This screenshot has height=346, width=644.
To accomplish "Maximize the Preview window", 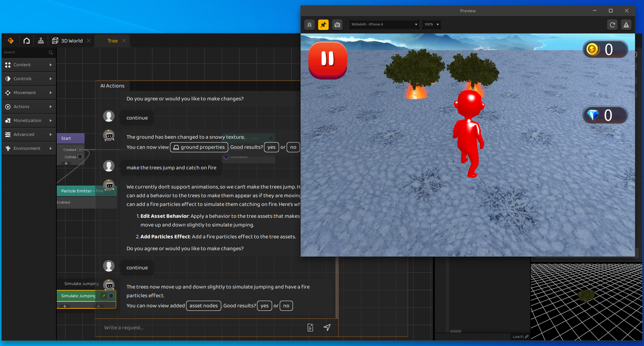I will click(x=611, y=11).
